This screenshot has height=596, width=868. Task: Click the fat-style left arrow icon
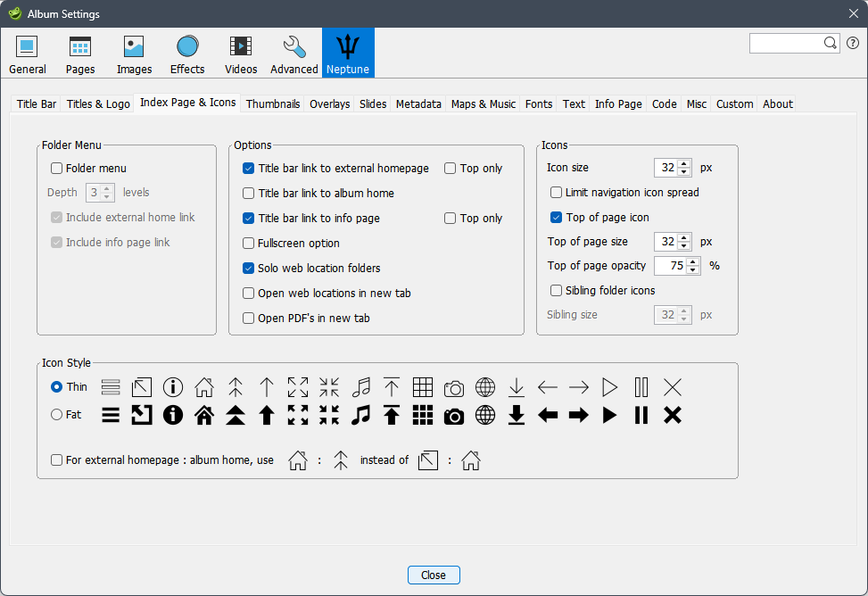point(548,415)
